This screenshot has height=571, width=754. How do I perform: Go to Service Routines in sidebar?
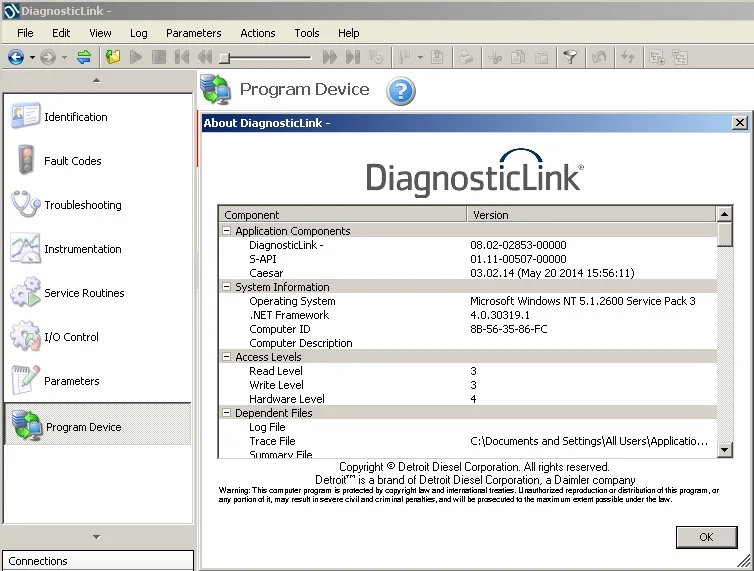click(x=98, y=293)
